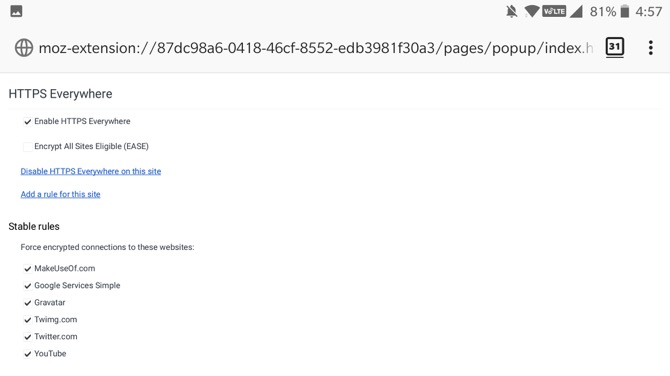Tap the battery icon in status bar
Viewport: 670px width, 376px height.
[625, 11]
